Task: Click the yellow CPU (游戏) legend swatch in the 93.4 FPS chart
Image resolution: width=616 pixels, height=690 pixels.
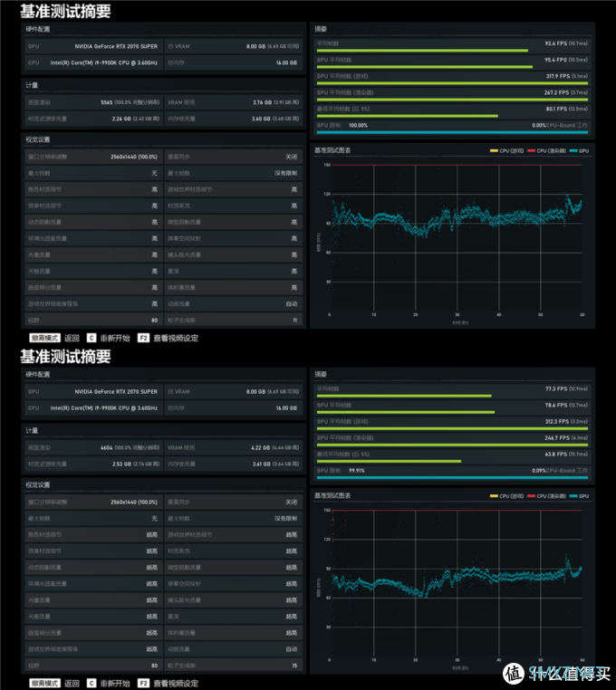Action: point(494,151)
